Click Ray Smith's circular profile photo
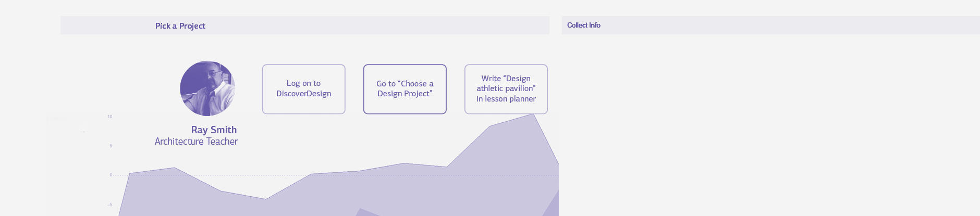The width and height of the screenshot is (980, 216). 207,88
